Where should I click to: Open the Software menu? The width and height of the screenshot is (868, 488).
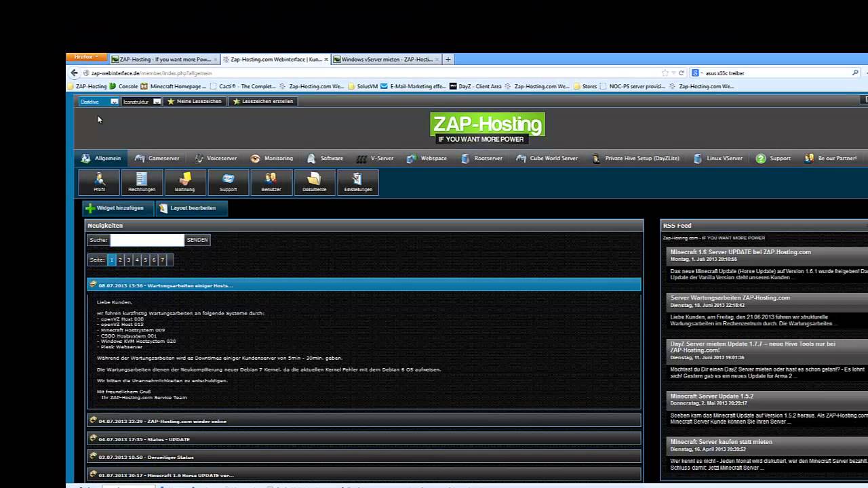click(x=325, y=159)
